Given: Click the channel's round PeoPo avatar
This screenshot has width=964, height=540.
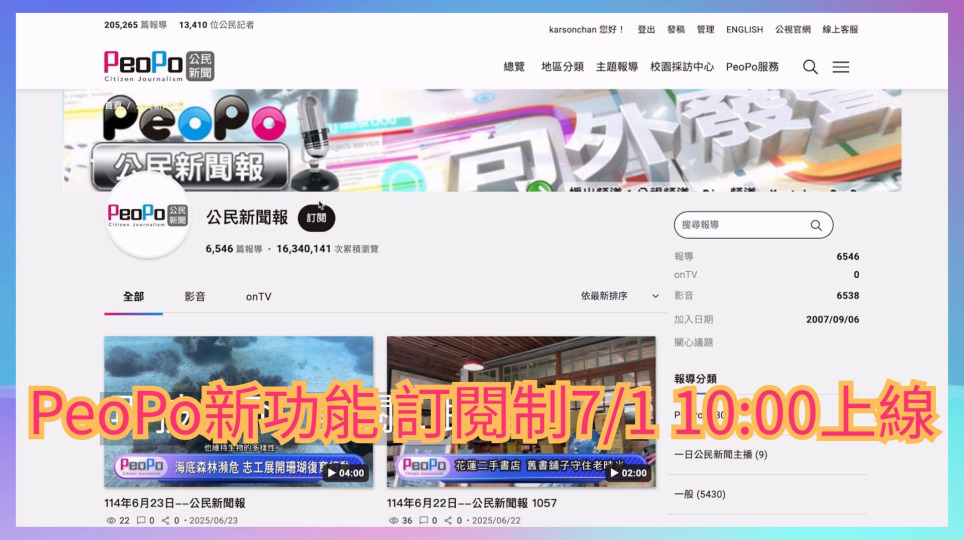Looking at the screenshot, I should [x=148, y=216].
